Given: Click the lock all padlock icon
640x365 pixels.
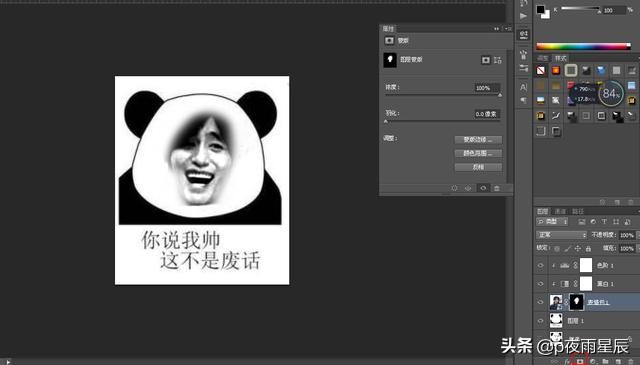Looking at the screenshot, I should point(588,248).
